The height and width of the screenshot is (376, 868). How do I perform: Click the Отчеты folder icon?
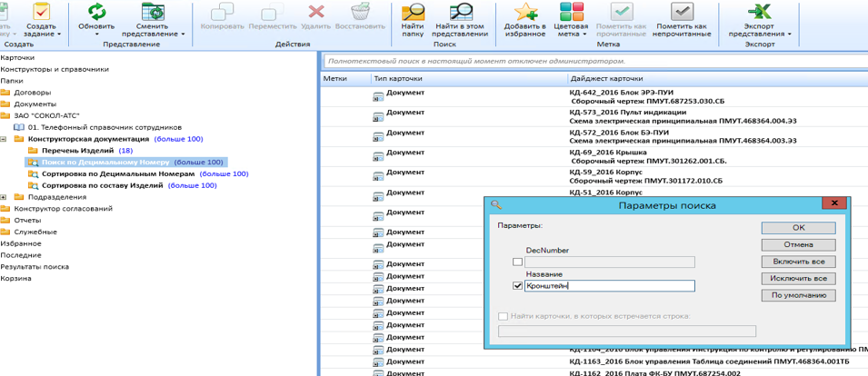click(5, 220)
